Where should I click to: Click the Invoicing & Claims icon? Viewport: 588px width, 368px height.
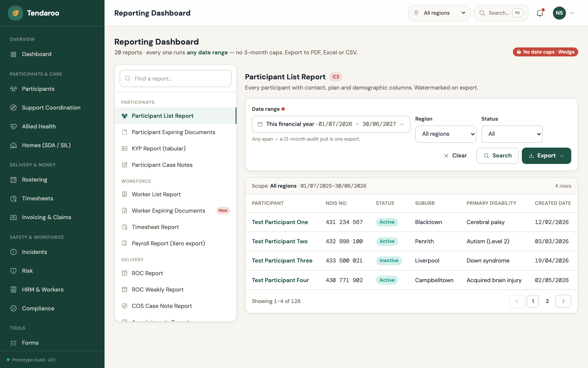coord(14,217)
